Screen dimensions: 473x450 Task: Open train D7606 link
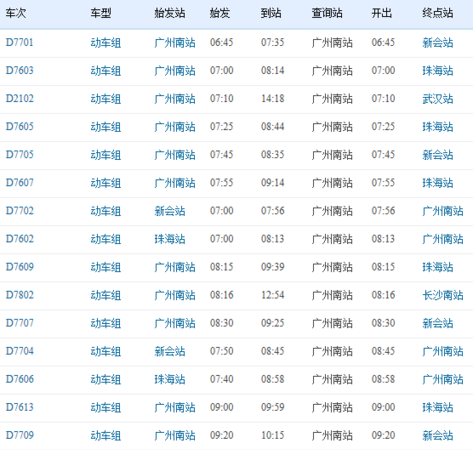20,379
